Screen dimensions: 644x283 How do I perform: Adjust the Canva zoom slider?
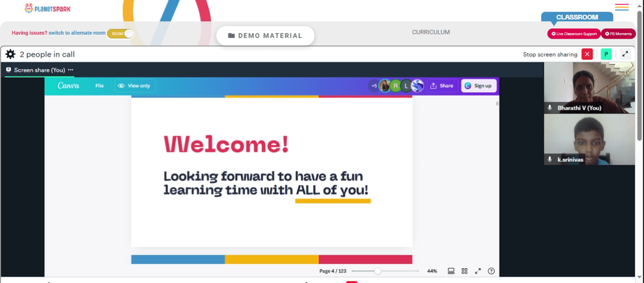tap(385, 271)
